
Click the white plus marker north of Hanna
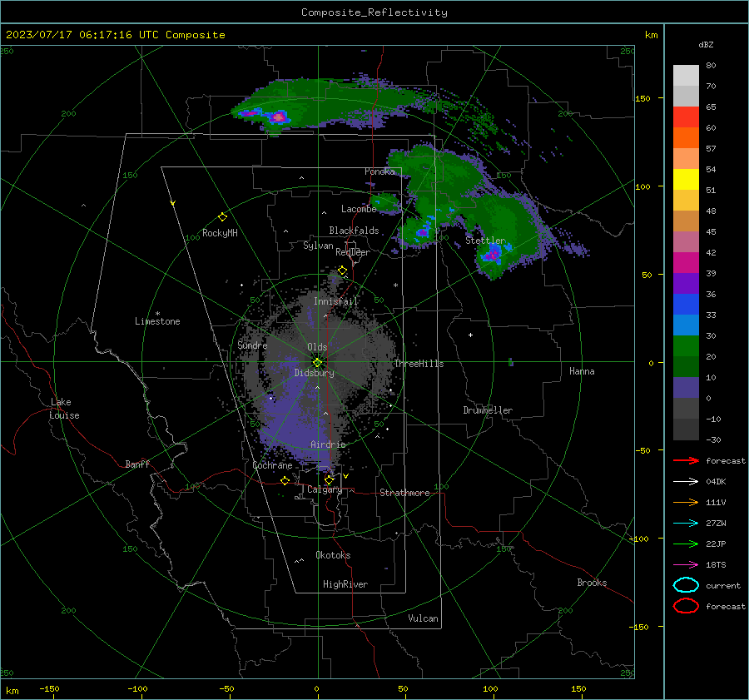tap(470, 335)
